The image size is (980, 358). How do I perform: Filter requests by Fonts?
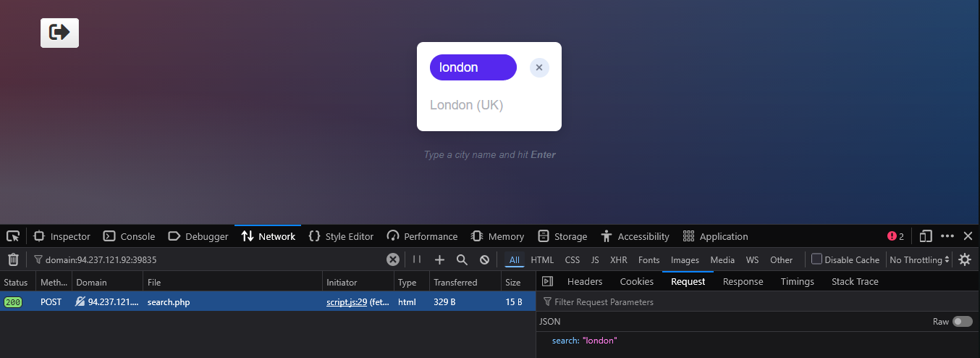tap(649, 259)
